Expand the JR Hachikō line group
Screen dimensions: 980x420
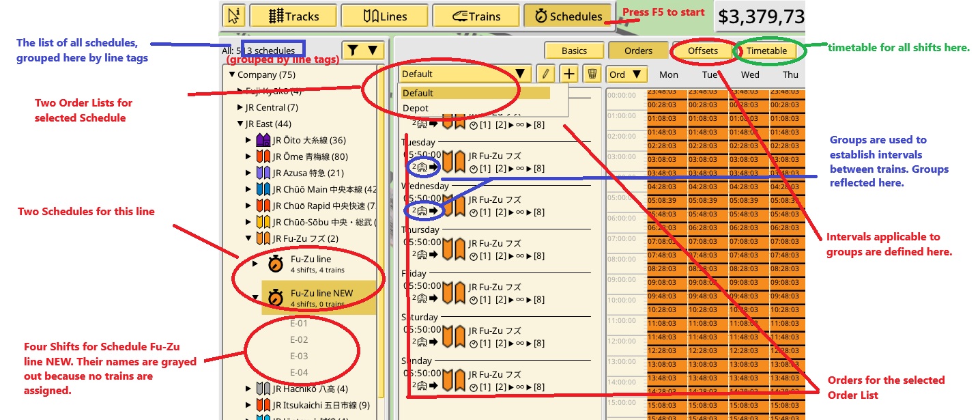click(x=248, y=389)
